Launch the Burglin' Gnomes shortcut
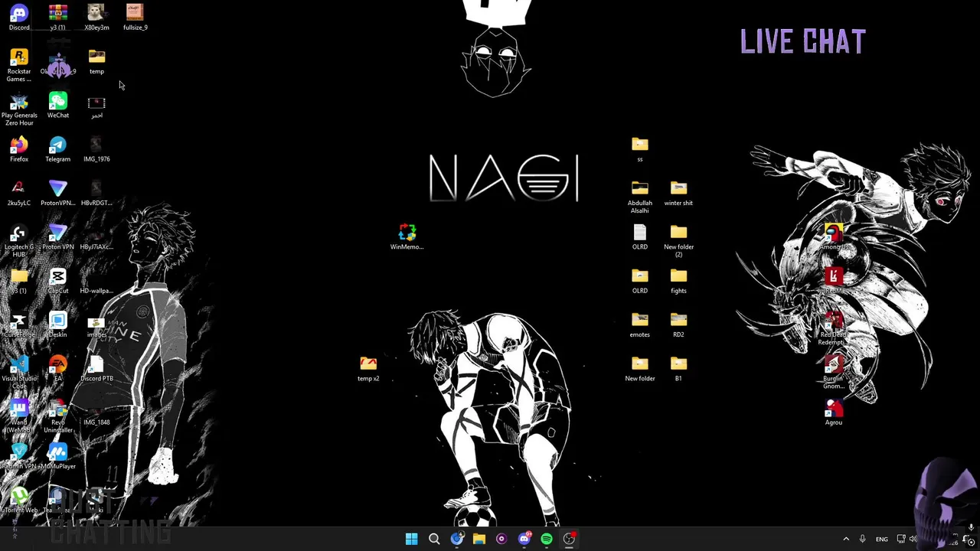This screenshot has height=551, width=980. click(834, 372)
